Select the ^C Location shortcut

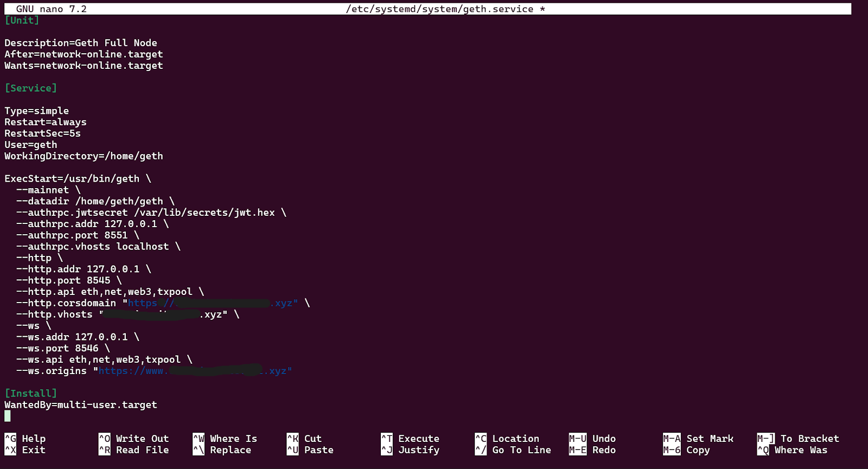pyautogui.click(x=507, y=439)
